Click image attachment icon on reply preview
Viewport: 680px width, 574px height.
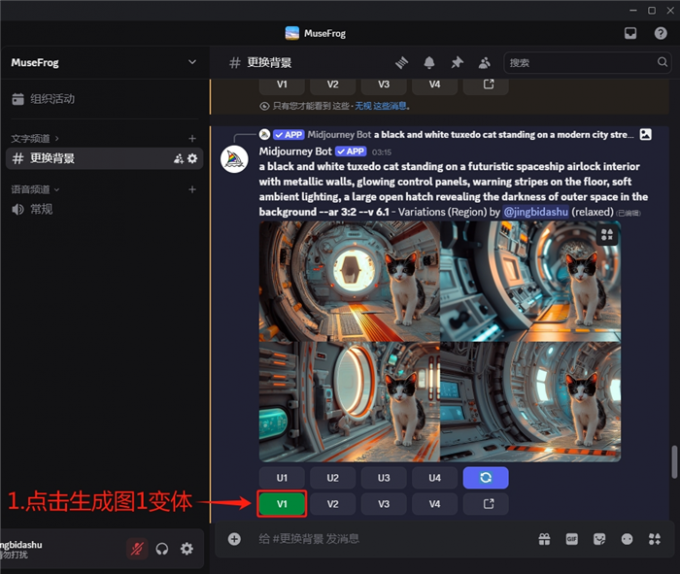(x=645, y=134)
